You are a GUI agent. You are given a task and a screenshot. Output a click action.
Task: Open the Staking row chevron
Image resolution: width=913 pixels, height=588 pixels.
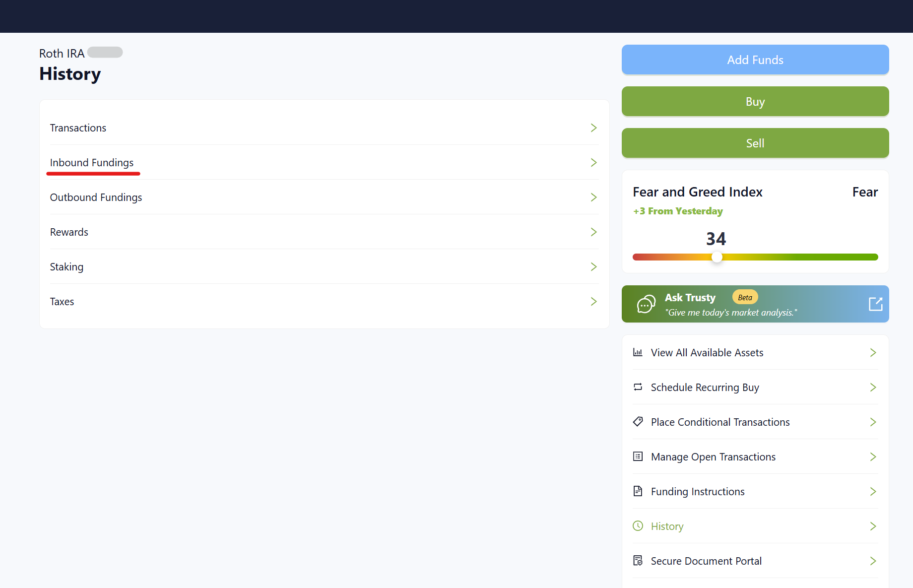[x=593, y=267]
